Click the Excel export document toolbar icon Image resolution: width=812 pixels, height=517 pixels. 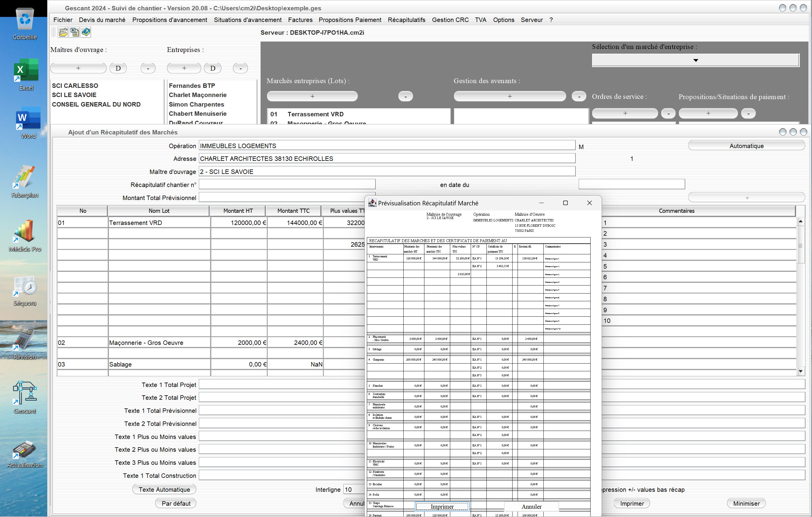coord(74,32)
